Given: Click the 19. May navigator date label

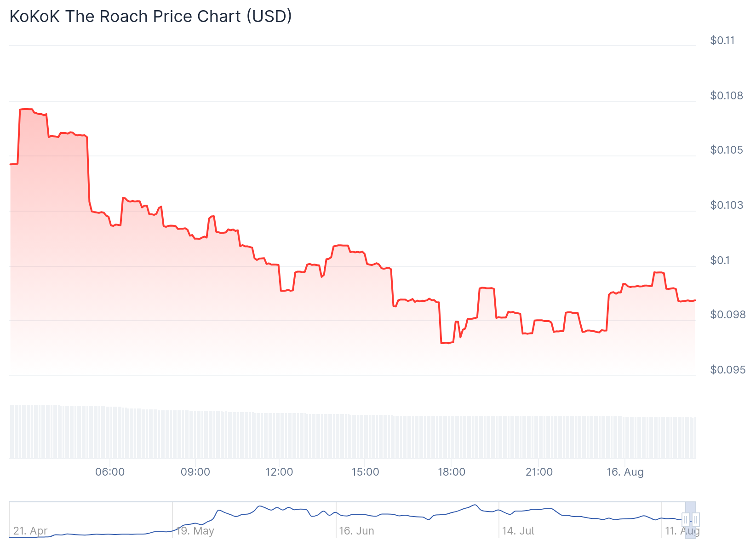Looking at the screenshot, I should click(195, 531).
